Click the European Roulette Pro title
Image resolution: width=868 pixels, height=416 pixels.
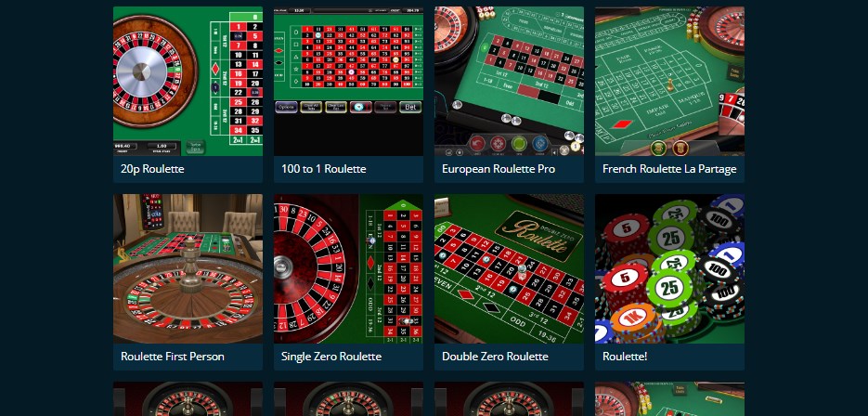point(499,169)
